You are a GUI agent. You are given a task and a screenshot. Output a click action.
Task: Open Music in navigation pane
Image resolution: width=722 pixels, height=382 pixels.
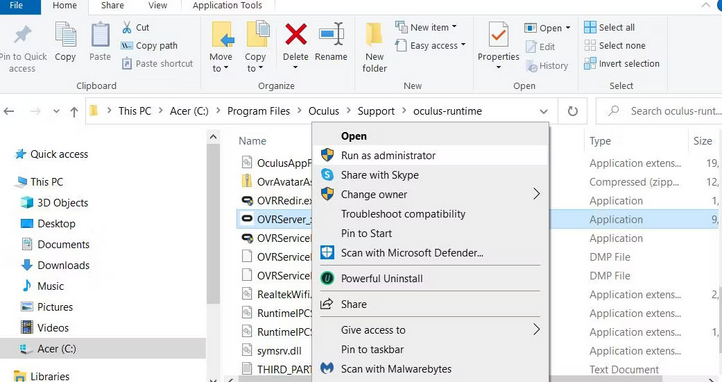(43, 286)
